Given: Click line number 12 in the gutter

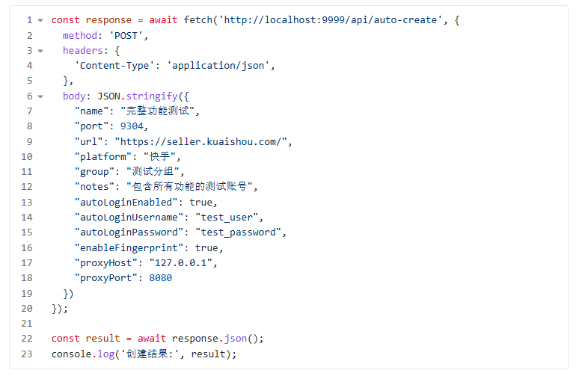Looking at the screenshot, I should (x=26, y=187).
